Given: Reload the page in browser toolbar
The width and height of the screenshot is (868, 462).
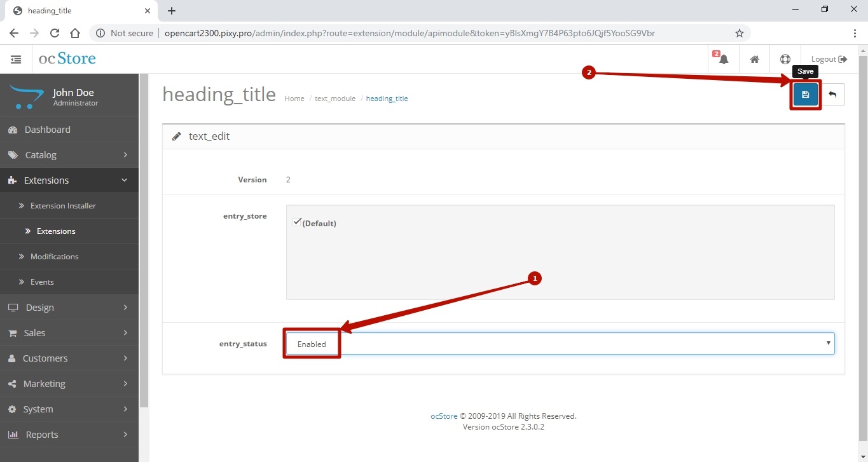Looking at the screenshot, I should pyautogui.click(x=55, y=33).
